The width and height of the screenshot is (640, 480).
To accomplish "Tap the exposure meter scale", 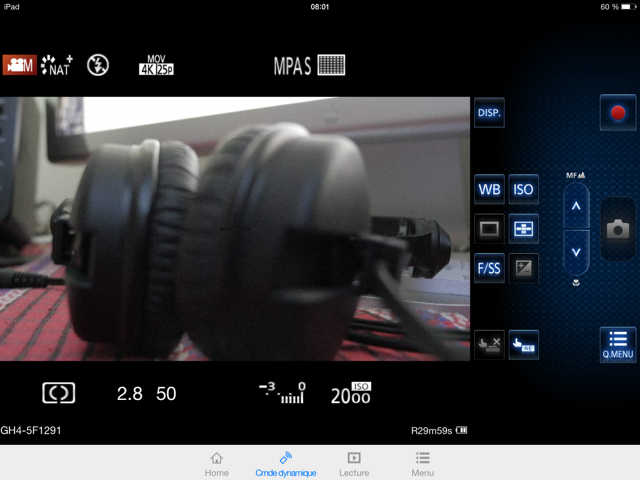I will click(x=282, y=393).
